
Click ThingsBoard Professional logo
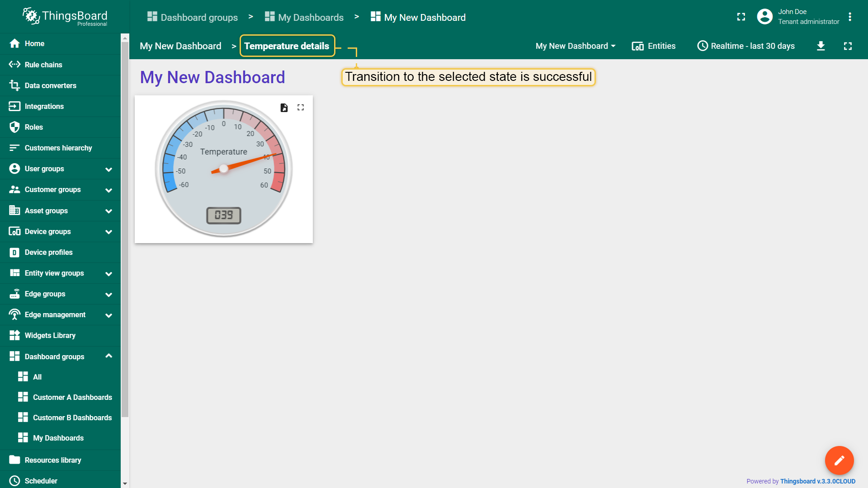coord(65,17)
